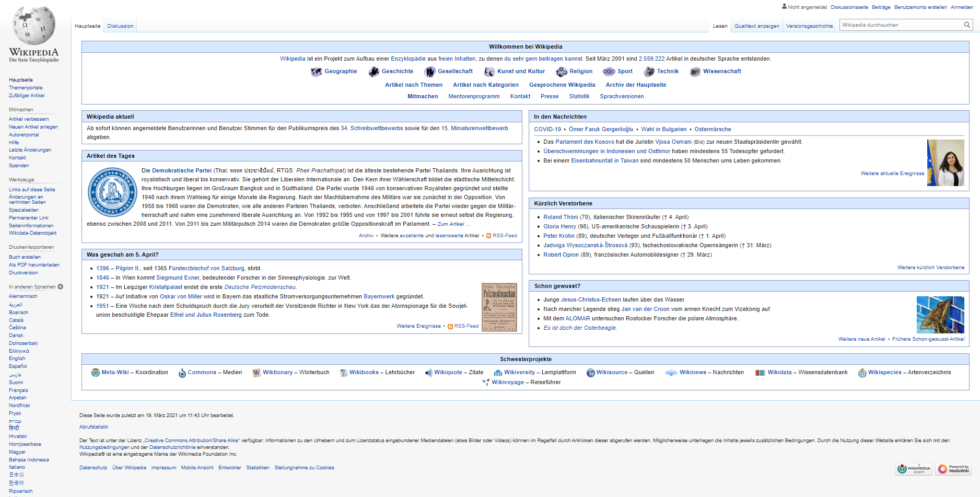This screenshot has width=980, height=497.
Task: Click the Commons logo icon
Action: coord(182,373)
